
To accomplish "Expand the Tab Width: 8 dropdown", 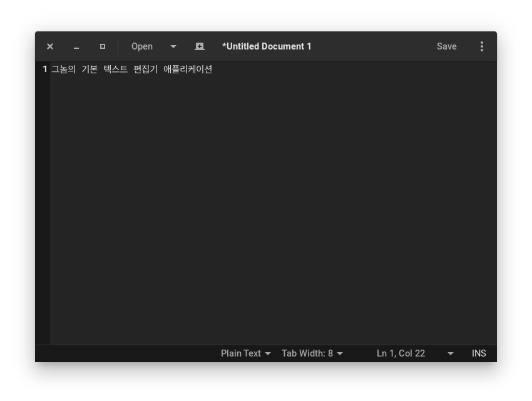I will coord(312,353).
